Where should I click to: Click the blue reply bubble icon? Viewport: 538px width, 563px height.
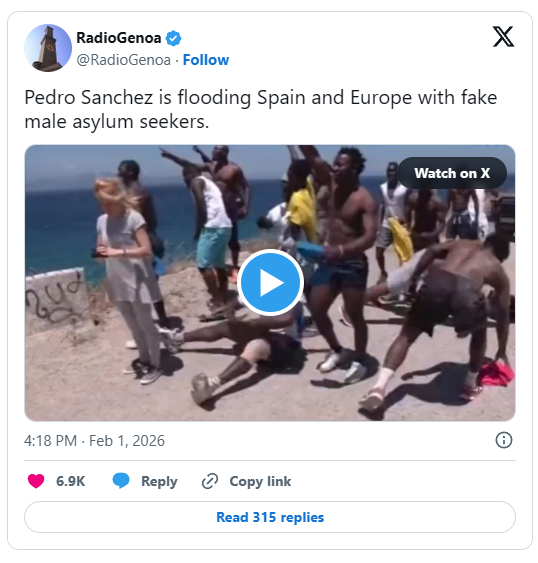(121, 481)
